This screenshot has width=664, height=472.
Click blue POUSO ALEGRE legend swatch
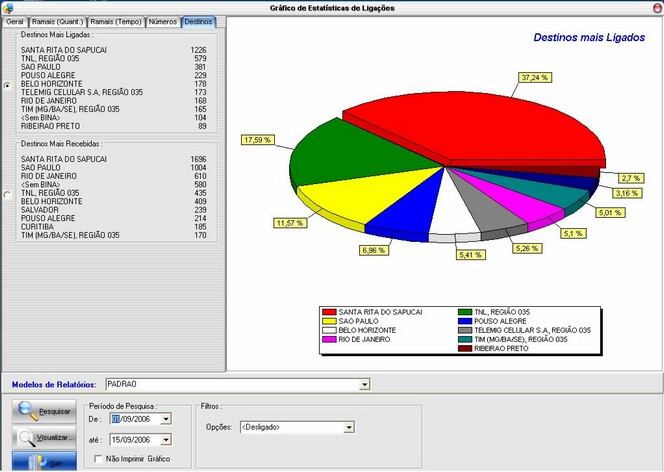[x=465, y=321]
